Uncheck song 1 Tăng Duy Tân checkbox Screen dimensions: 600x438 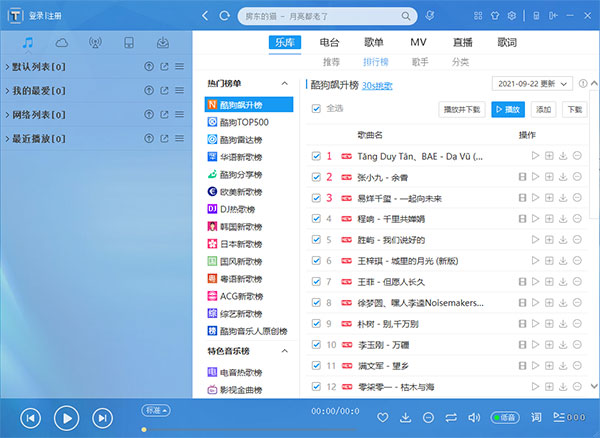point(316,156)
